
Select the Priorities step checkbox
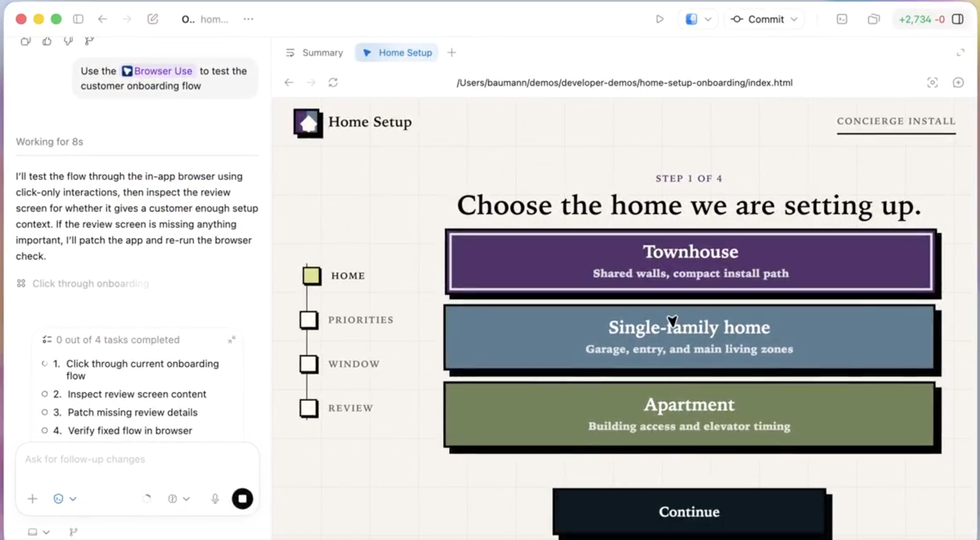309,320
